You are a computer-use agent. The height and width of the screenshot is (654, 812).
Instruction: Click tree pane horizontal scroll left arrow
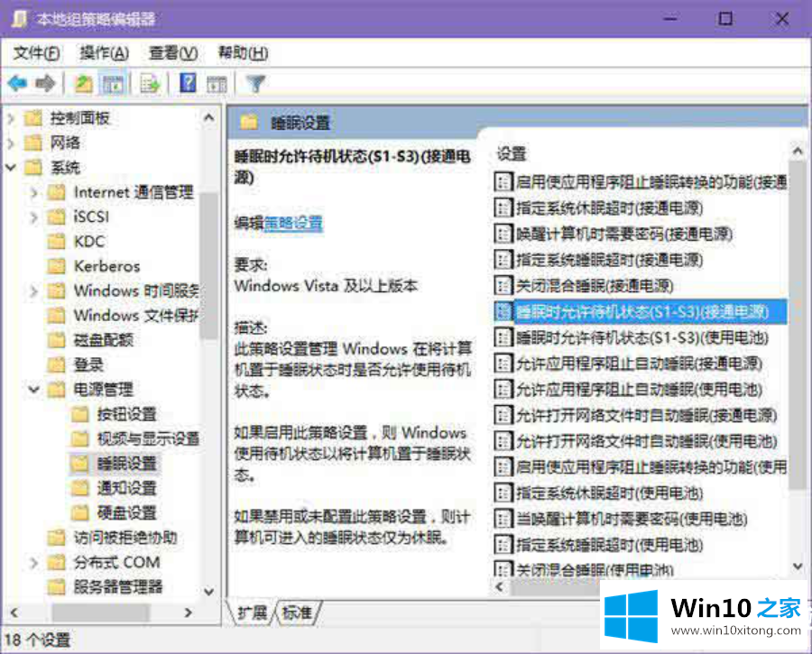pos(14,613)
